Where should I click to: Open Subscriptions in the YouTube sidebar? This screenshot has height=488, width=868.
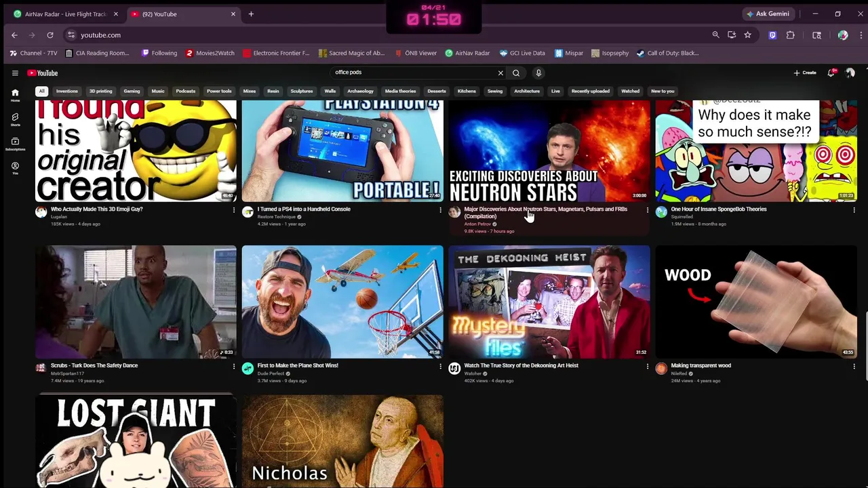[15, 144]
